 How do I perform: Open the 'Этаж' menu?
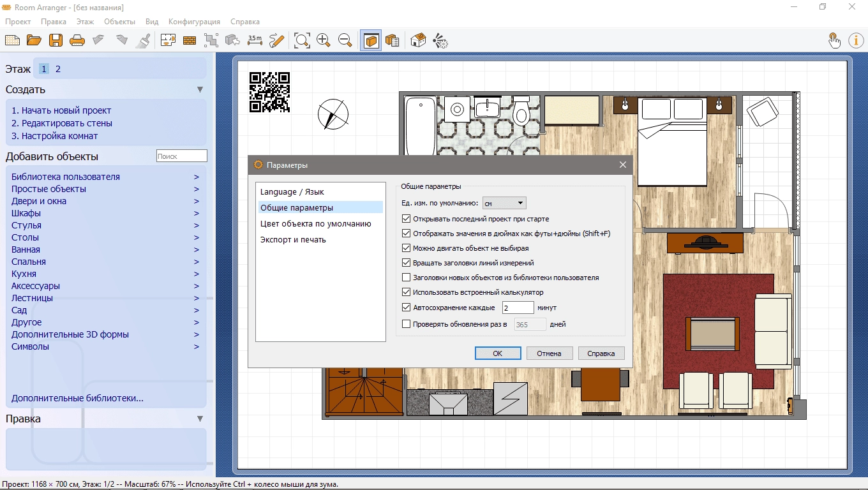point(85,22)
